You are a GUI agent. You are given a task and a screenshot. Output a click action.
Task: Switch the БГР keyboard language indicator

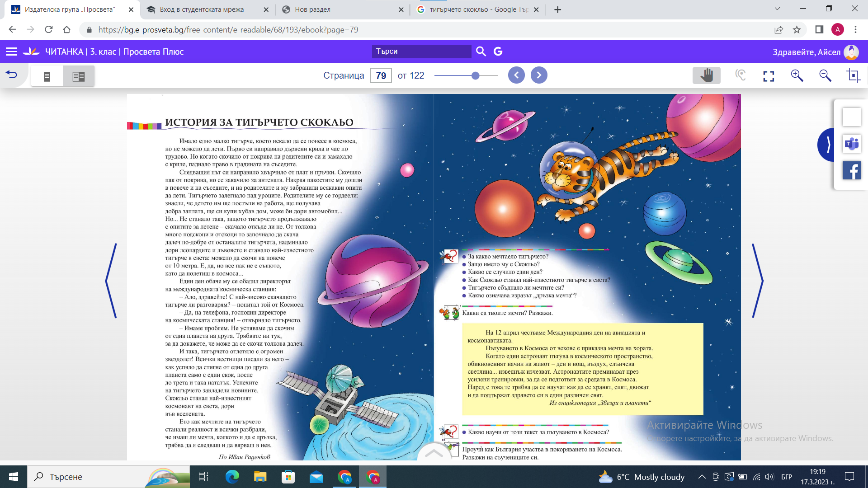(787, 477)
